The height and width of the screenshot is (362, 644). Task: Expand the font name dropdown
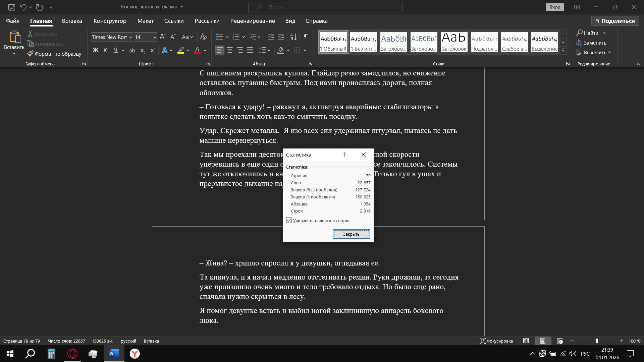click(x=130, y=37)
